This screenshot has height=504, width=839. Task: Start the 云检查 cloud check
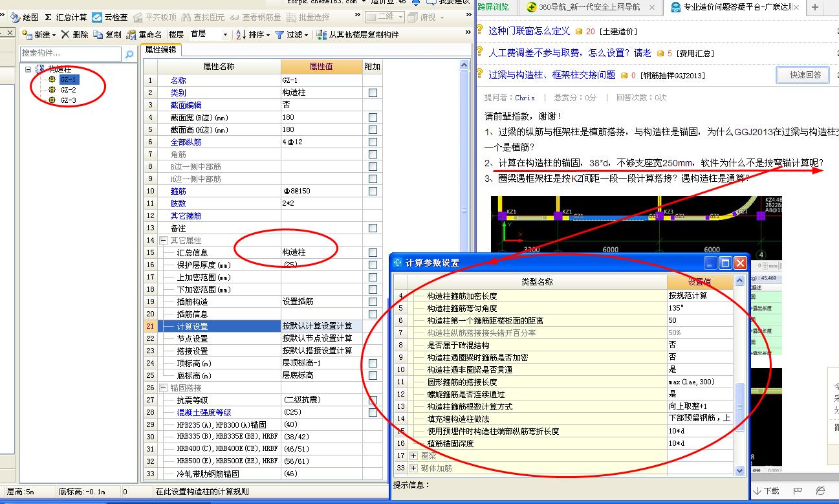[109, 17]
